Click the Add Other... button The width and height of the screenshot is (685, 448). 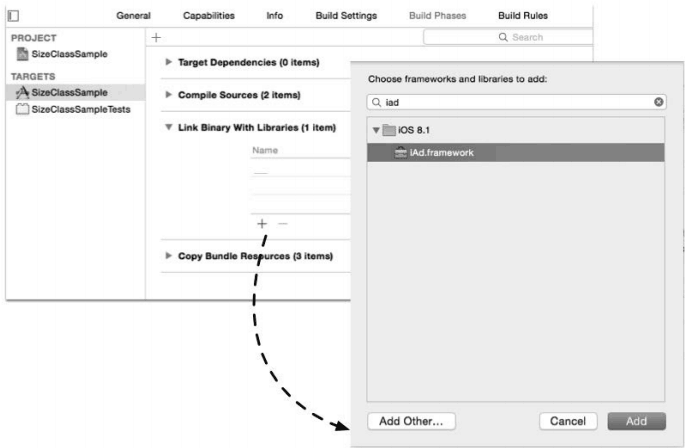point(410,422)
